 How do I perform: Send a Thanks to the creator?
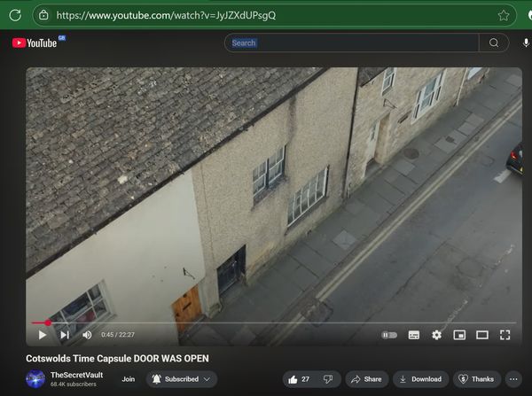[x=476, y=379]
